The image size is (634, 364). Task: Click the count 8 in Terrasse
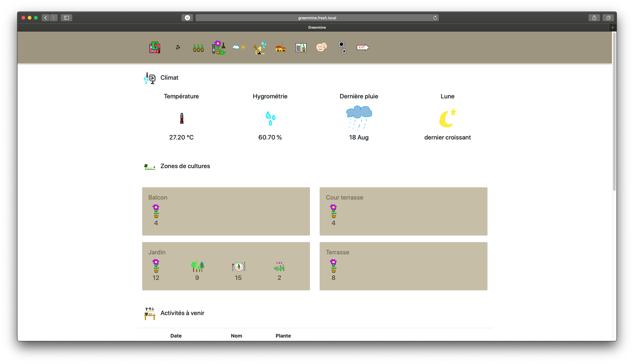(334, 278)
